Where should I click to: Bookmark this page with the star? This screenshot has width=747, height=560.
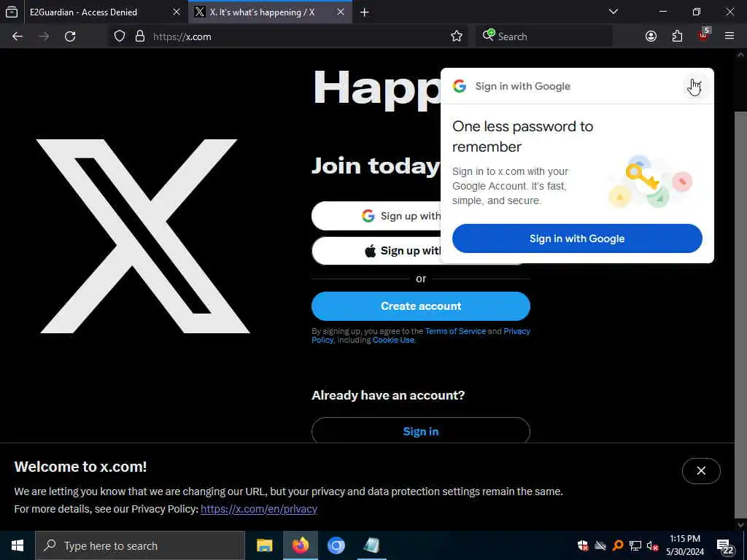(x=457, y=36)
